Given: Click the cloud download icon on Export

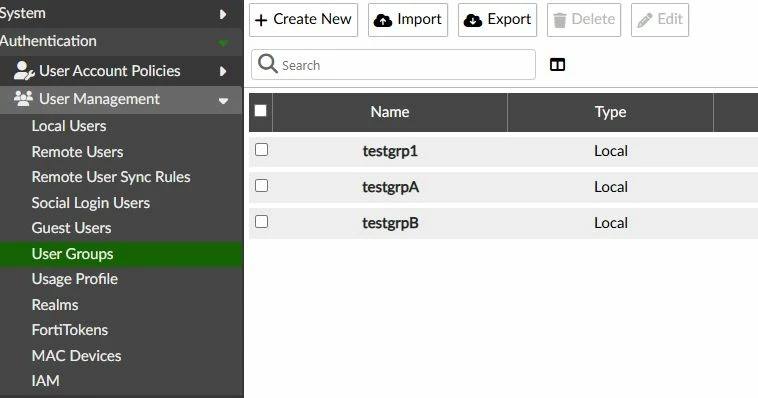Looking at the screenshot, I should tap(472, 20).
